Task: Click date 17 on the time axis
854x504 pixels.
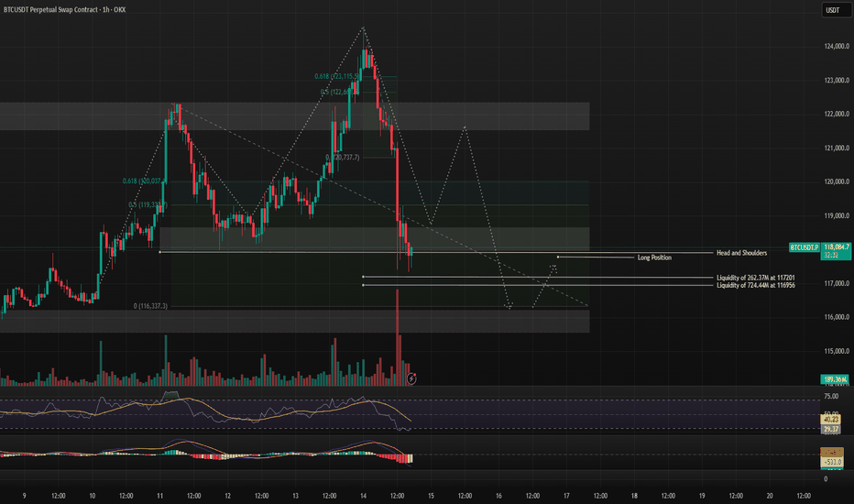Action: coord(566,496)
